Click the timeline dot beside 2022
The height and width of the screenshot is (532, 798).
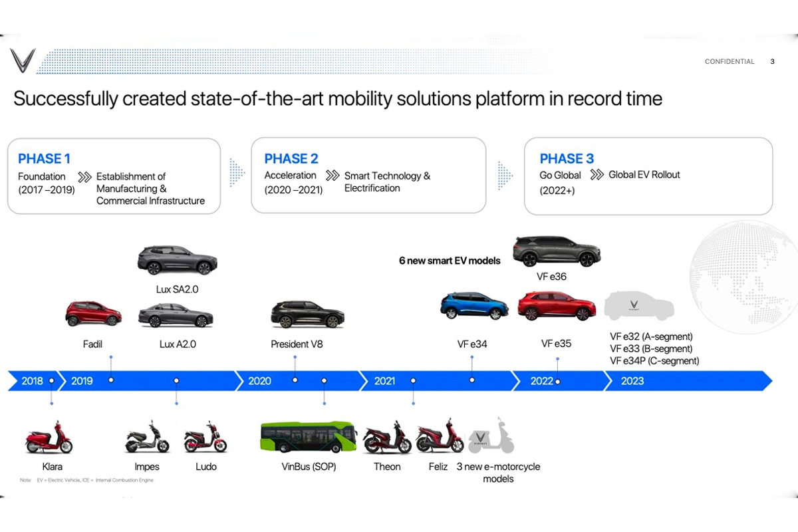coord(557,382)
